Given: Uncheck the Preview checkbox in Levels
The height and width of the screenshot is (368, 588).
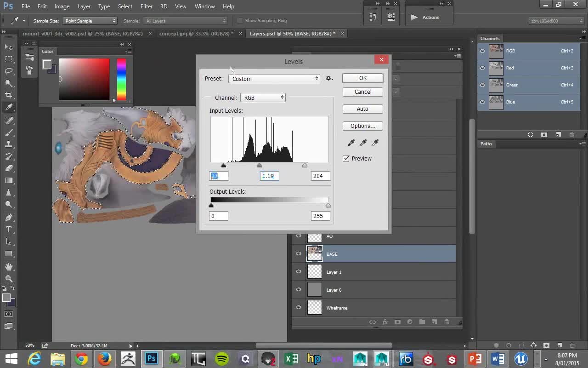Looking at the screenshot, I should point(346,158).
